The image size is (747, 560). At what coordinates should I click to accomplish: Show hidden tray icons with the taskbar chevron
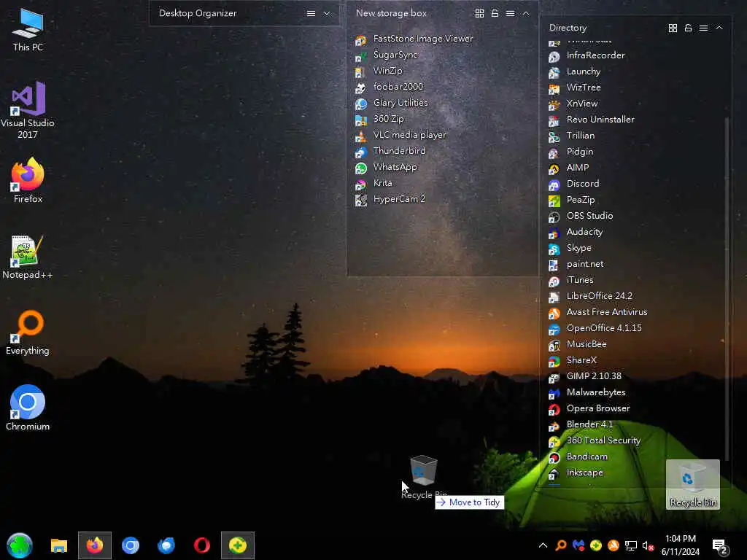[x=543, y=545]
